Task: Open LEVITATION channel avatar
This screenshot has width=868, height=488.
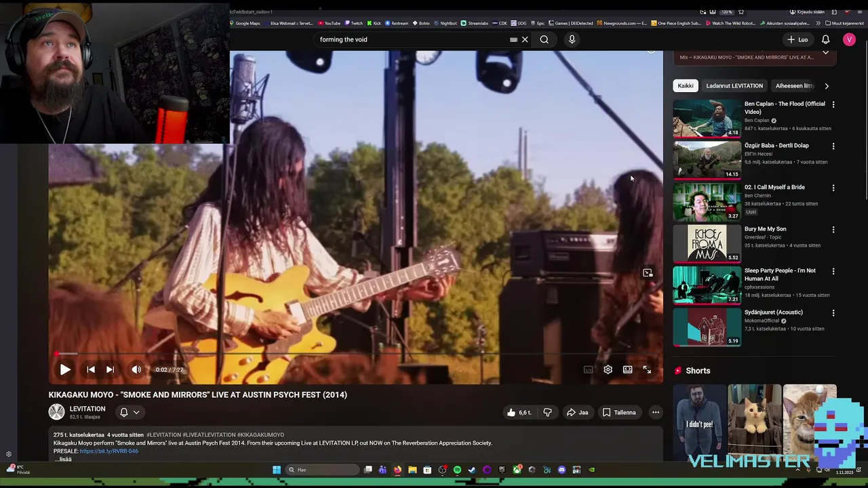Action: 56,411
